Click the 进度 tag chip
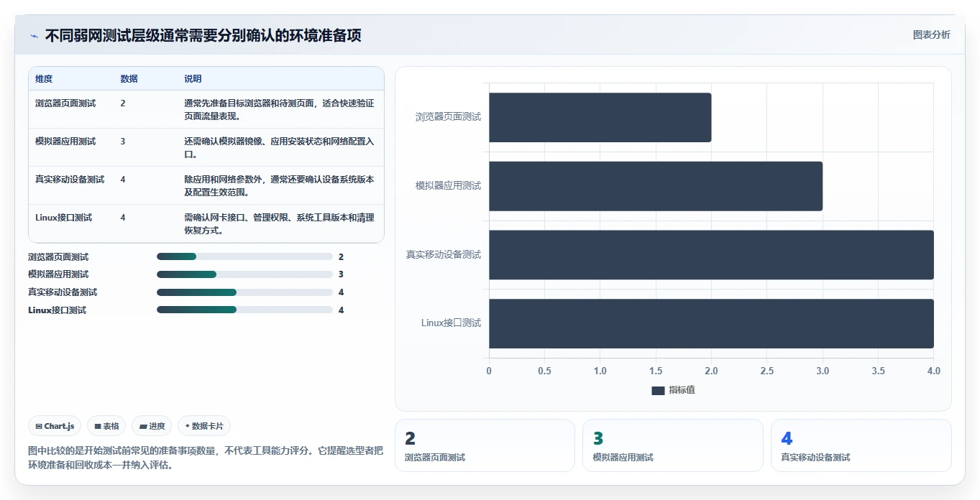The height and width of the screenshot is (500, 980). (x=152, y=426)
